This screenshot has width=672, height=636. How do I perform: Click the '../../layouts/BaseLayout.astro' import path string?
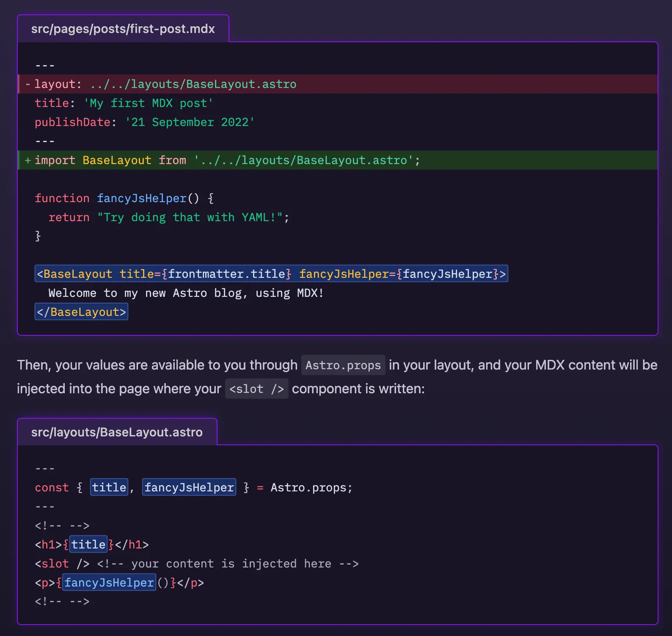tap(303, 160)
